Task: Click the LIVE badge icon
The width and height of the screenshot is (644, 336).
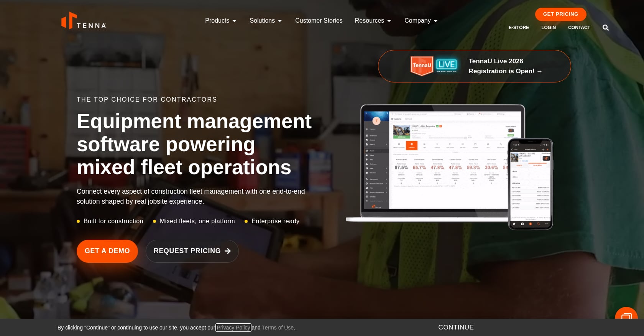Action: click(x=447, y=65)
